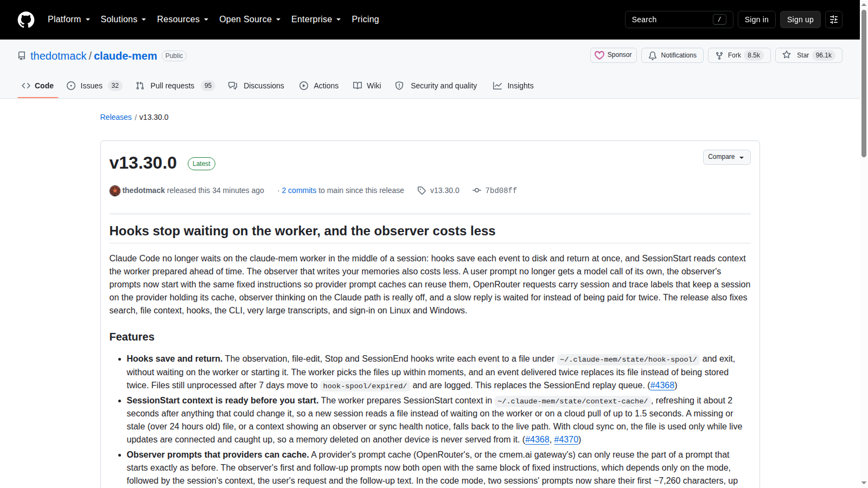Expand the Solutions menu
868x488 pixels.
[123, 20]
